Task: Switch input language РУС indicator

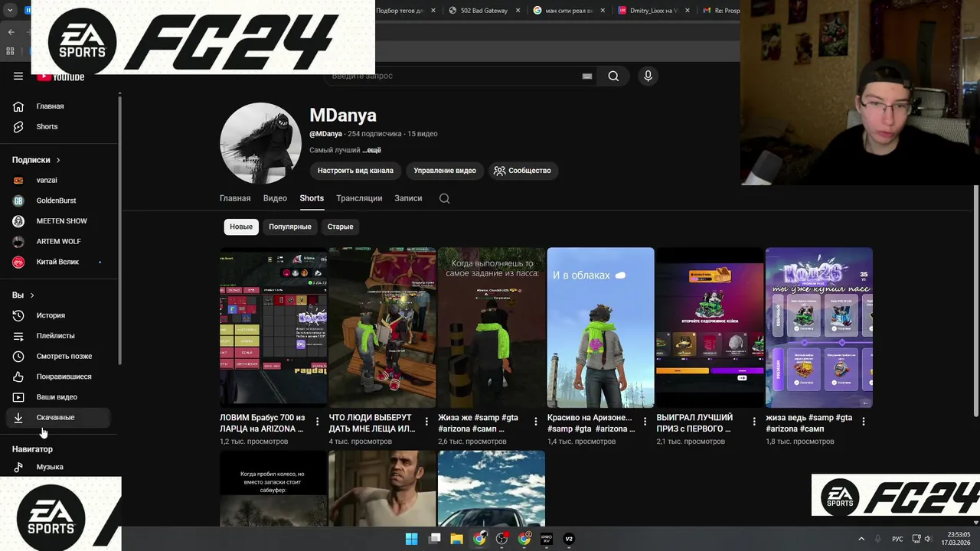Action: coord(897,539)
